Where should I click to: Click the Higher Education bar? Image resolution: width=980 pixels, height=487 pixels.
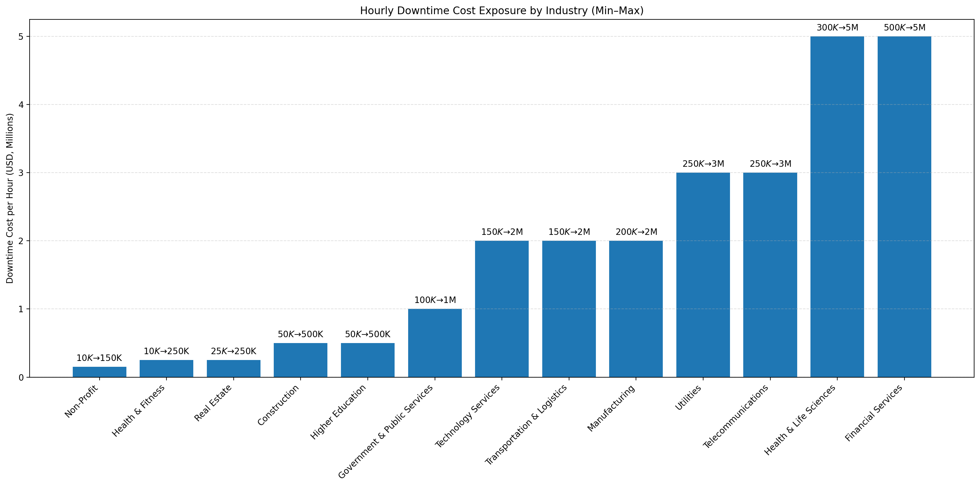(367, 360)
